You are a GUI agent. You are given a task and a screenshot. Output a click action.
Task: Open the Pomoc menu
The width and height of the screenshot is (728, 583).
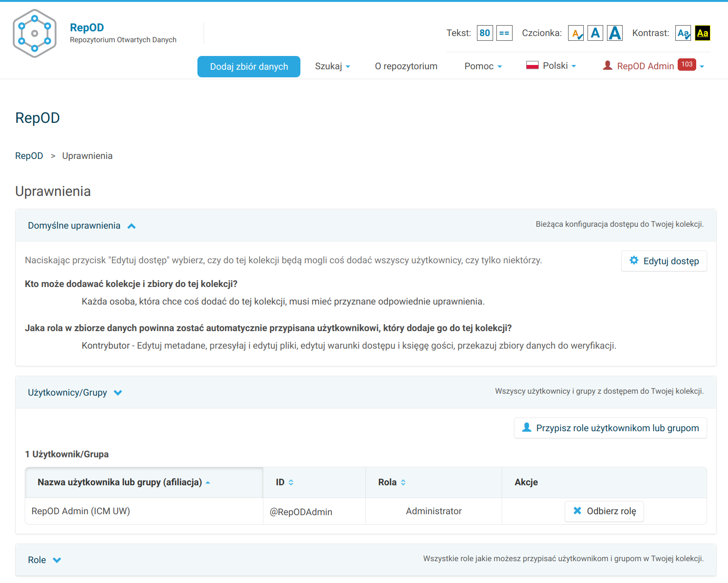point(483,66)
